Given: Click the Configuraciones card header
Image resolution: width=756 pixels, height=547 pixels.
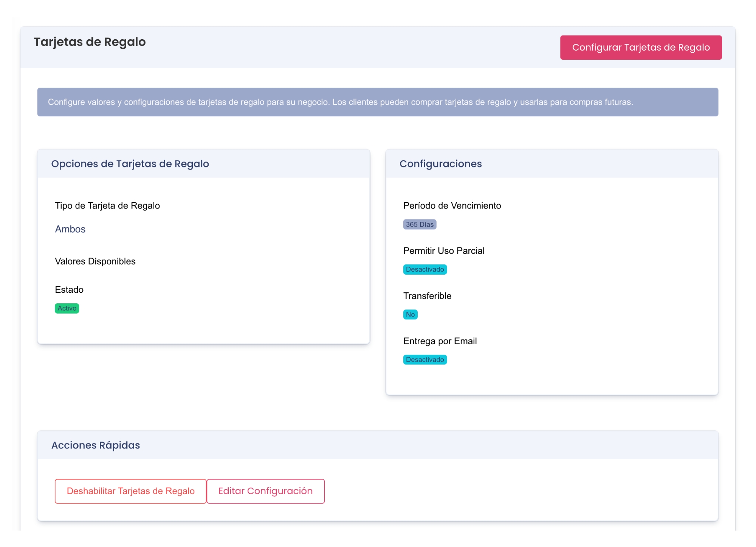Looking at the screenshot, I should (x=440, y=164).
